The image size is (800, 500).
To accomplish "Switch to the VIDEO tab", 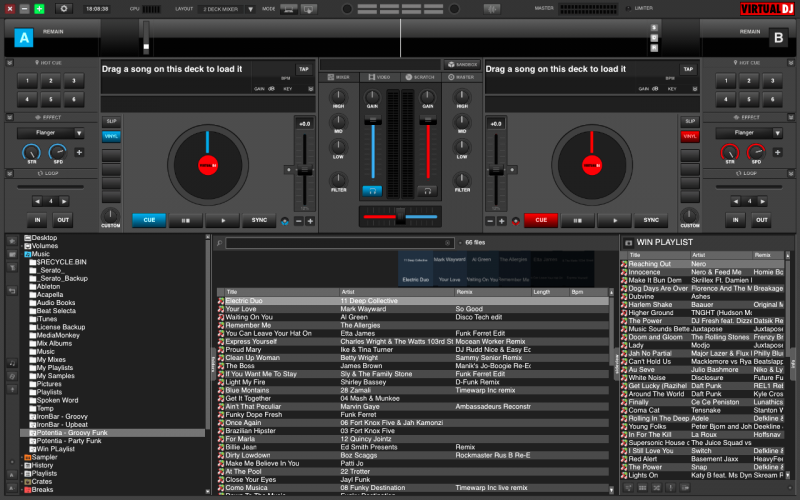I will 380,77.
